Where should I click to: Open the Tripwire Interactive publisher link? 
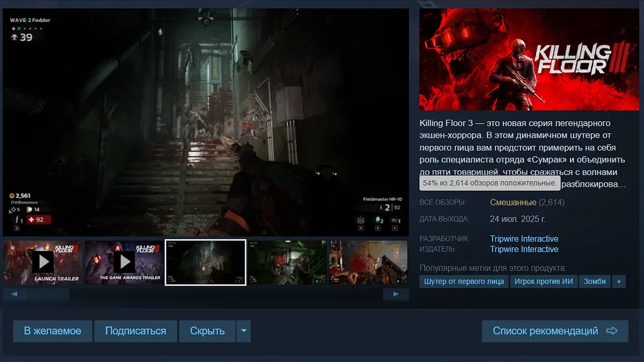524,249
